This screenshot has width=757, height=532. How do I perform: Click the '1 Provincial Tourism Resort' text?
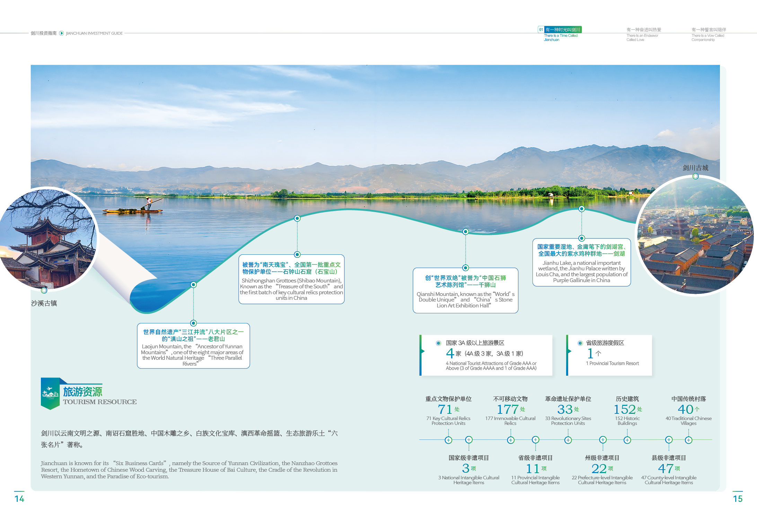[613, 363]
